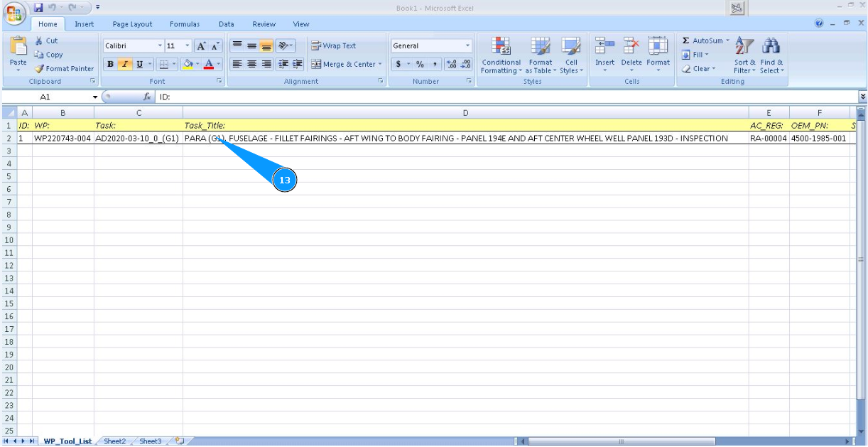Center text horizontally
Image resolution: width=868 pixels, height=447 pixels.
click(x=251, y=64)
